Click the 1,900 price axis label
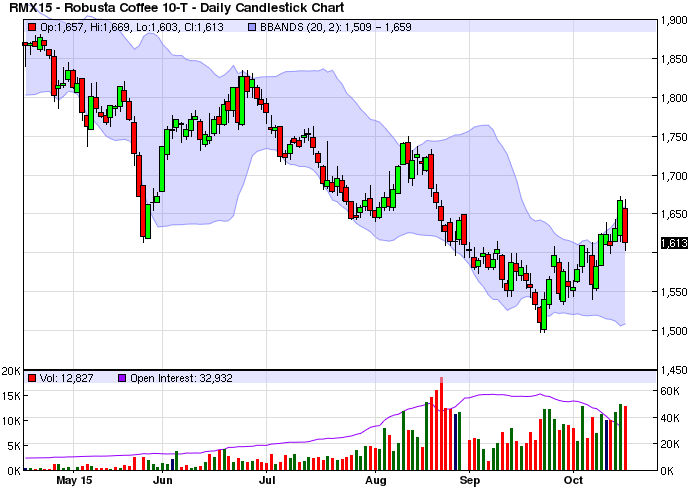The height and width of the screenshot is (494, 696). (x=675, y=21)
